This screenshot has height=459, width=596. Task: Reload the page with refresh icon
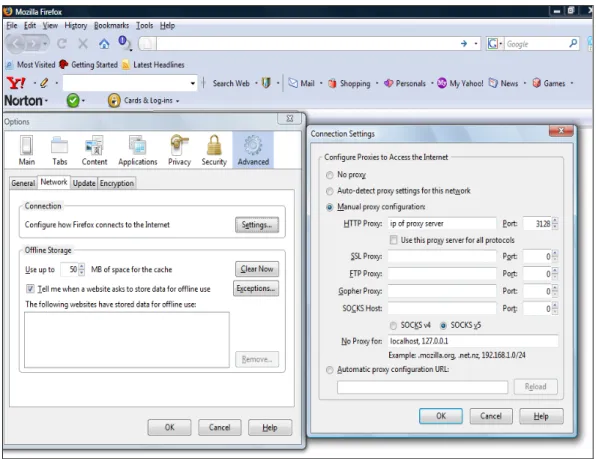click(62, 44)
